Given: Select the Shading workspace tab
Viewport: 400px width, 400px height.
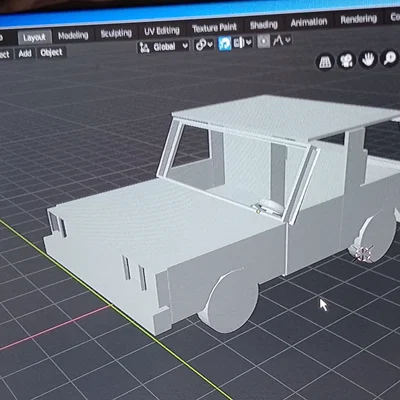Looking at the screenshot, I should coord(264,25).
